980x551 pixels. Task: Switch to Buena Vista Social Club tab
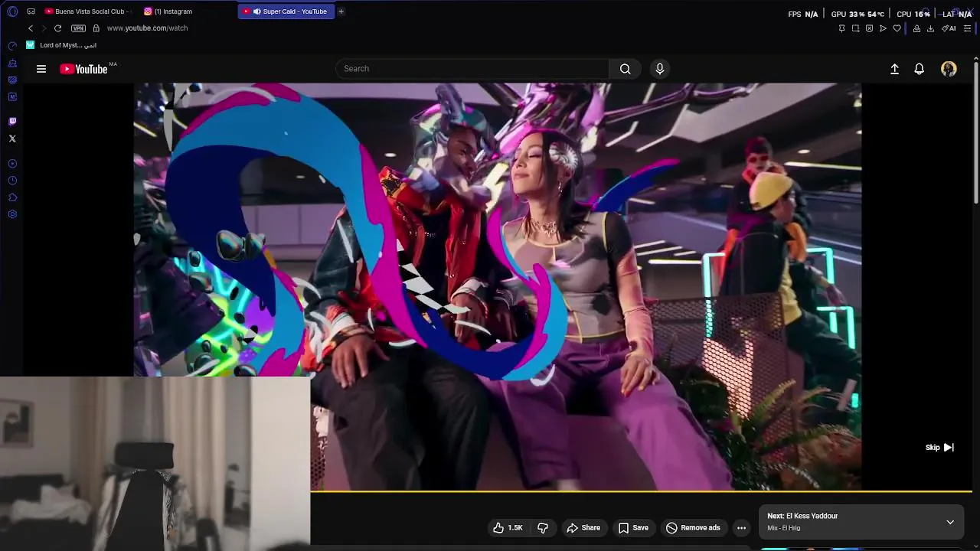click(90, 11)
